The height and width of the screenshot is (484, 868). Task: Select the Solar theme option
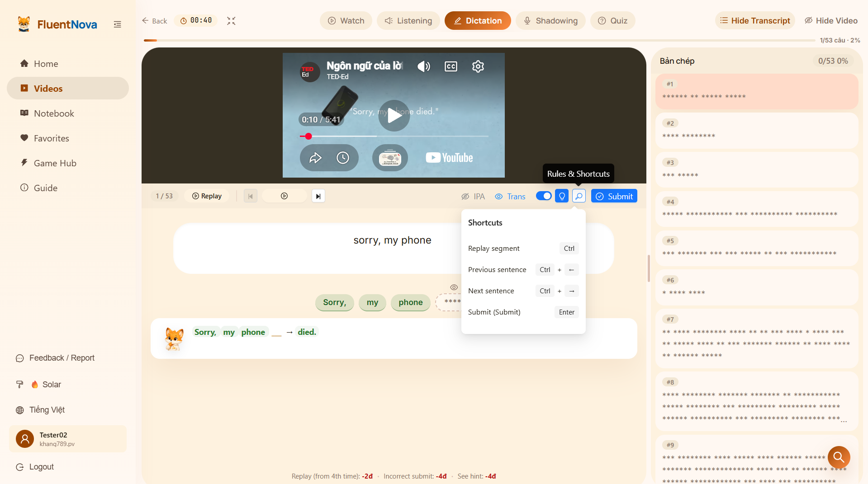(39, 385)
